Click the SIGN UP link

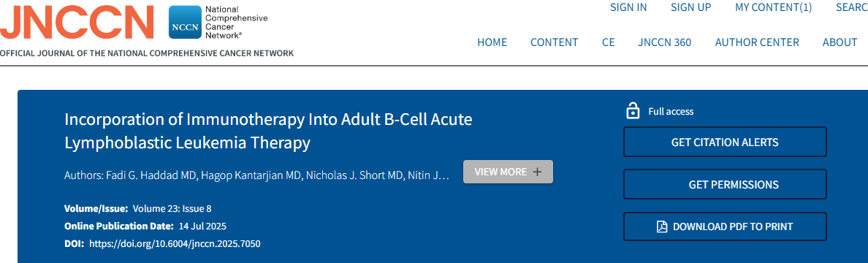click(691, 7)
